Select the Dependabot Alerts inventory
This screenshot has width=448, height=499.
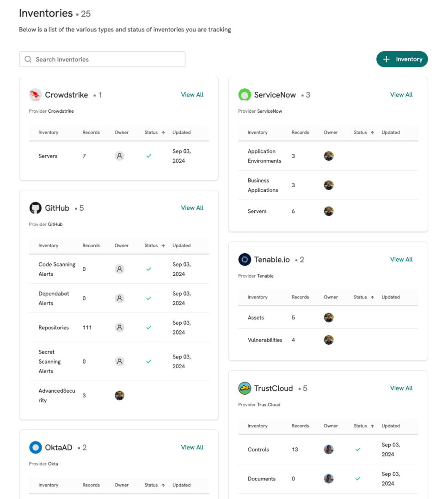click(54, 298)
